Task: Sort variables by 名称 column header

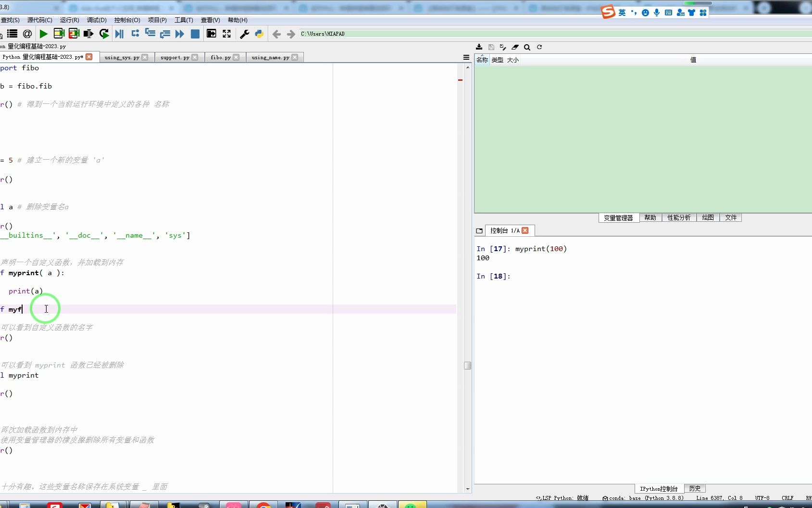Action: [x=482, y=60]
